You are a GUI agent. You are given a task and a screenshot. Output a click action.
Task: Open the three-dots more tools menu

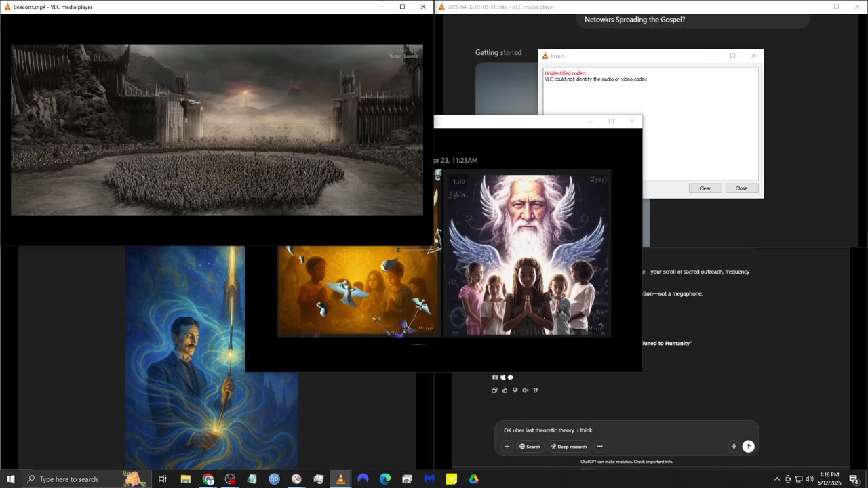(x=599, y=446)
